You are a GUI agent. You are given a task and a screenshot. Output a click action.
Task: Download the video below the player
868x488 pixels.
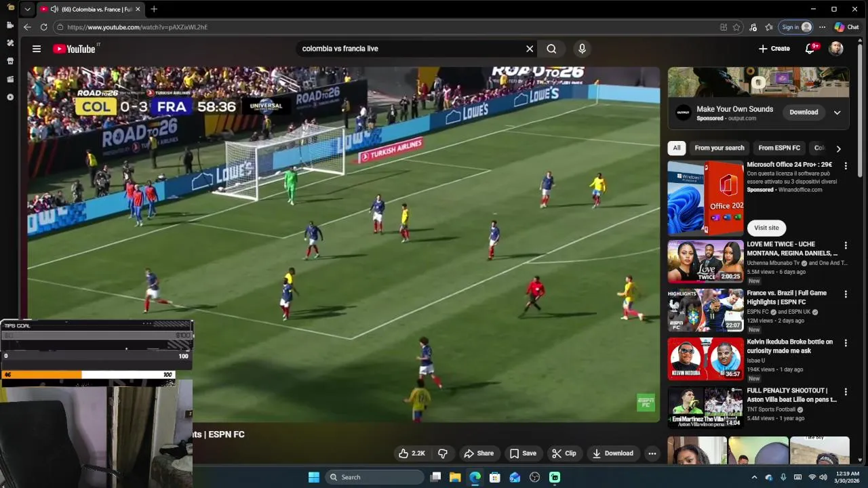click(x=612, y=453)
